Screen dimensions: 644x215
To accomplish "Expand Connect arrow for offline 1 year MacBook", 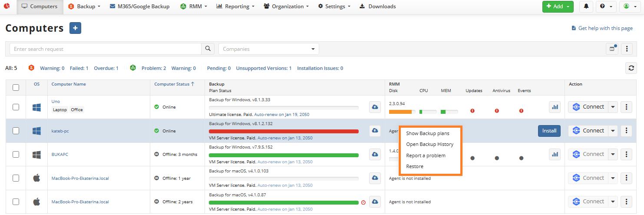I will click(x=613, y=178).
